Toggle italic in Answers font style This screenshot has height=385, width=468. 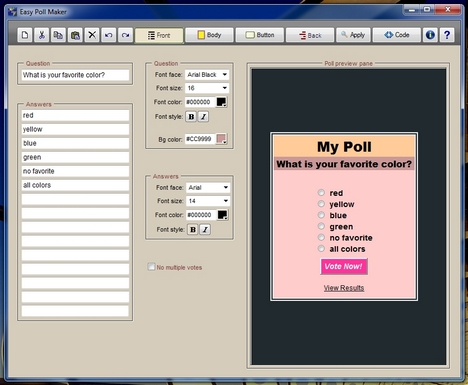[205, 230]
